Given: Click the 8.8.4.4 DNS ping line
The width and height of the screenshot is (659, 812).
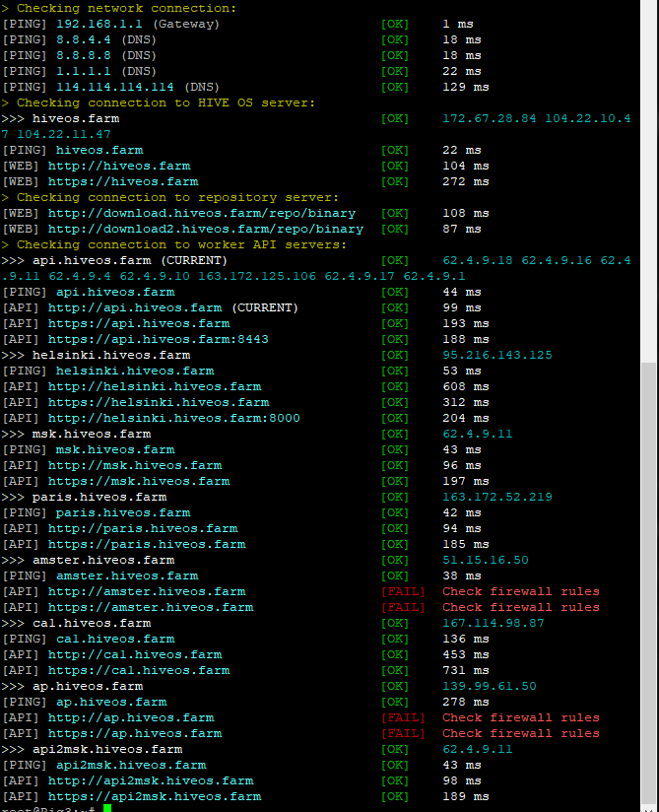Looking at the screenshot, I should 241,39.
